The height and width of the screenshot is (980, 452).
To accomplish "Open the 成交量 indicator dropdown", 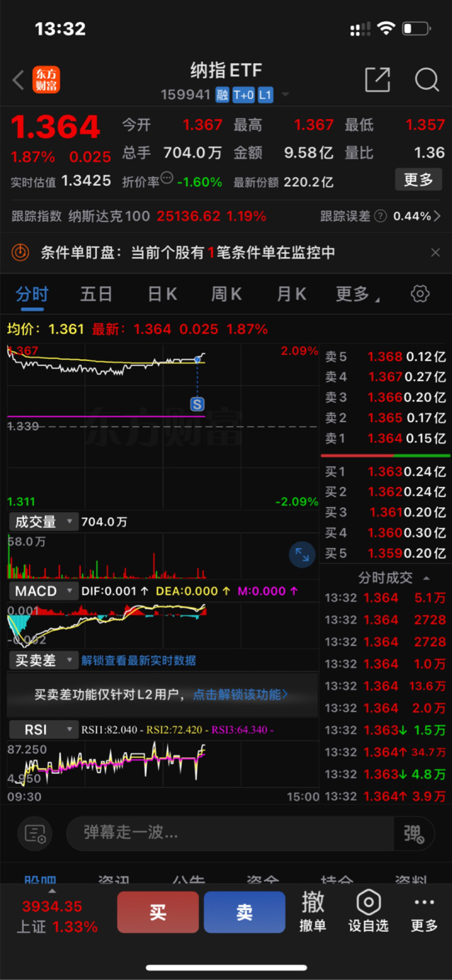I will click(44, 522).
